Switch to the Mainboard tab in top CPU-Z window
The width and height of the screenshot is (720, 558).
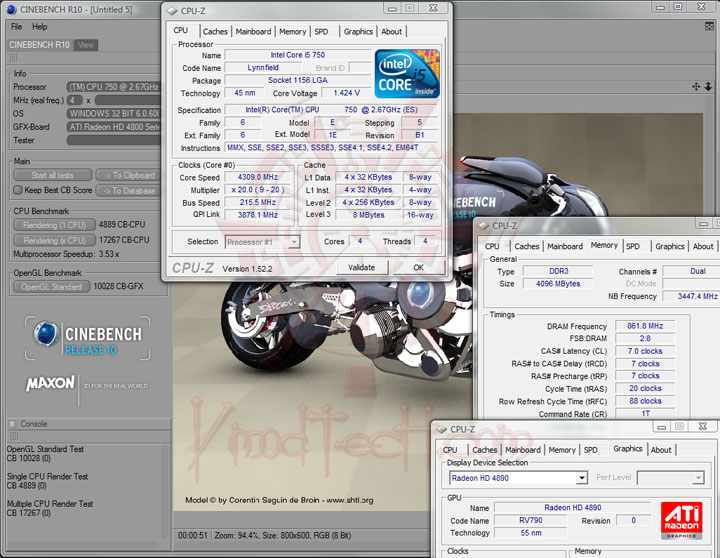click(253, 32)
